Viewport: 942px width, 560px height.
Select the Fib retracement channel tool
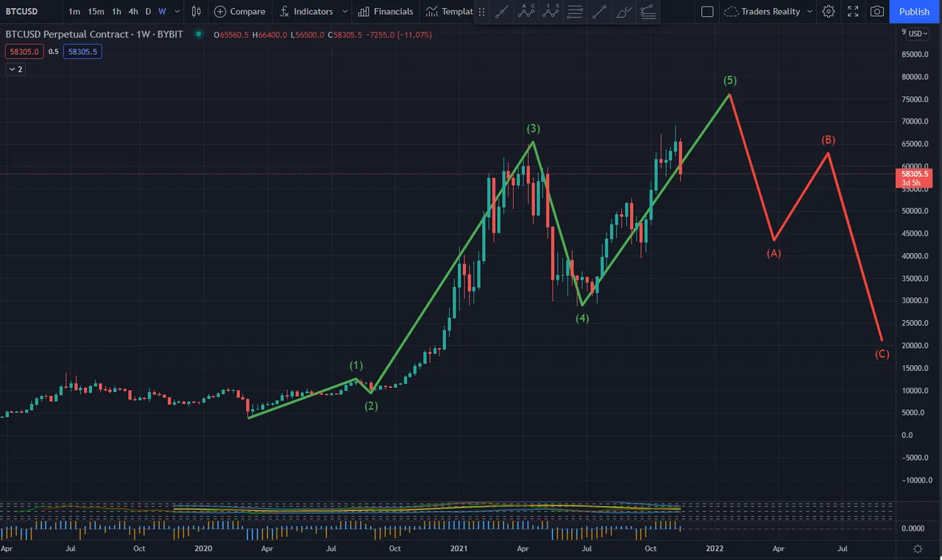click(648, 12)
